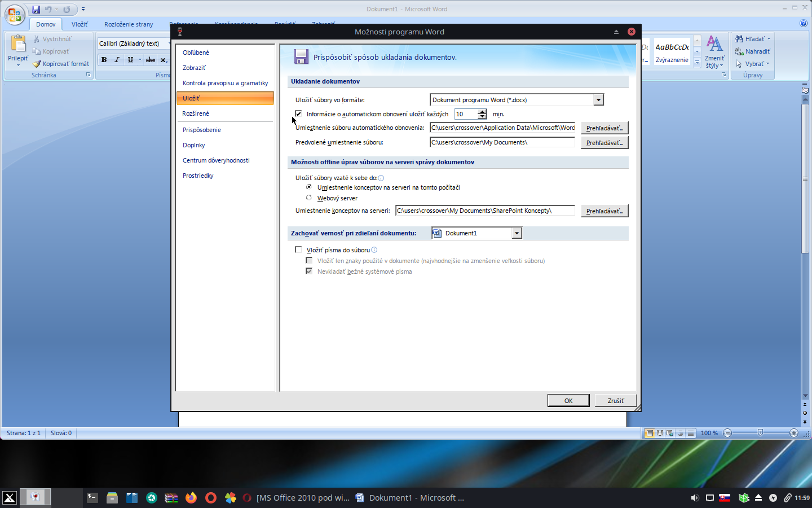
Task: Open the save file format dropdown
Action: tap(598, 100)
